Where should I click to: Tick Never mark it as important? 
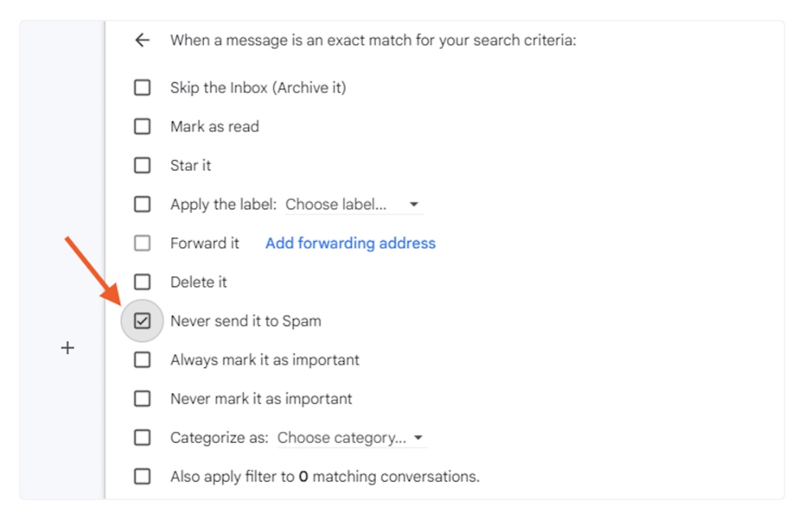point(143,399)
